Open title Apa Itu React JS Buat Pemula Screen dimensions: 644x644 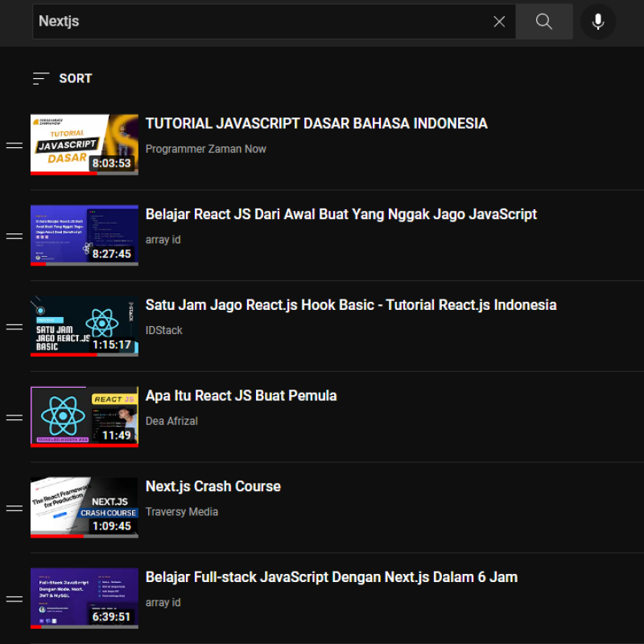click(241, 395)
